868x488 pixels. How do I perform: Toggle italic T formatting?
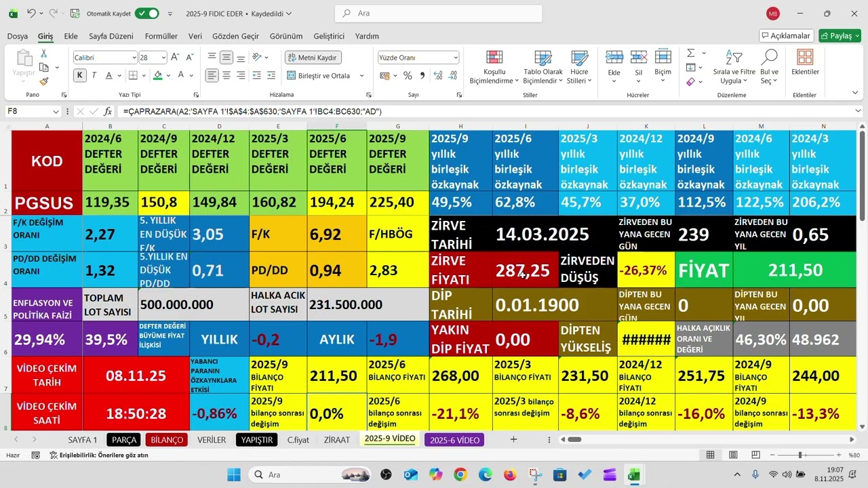pyautogui.click(x=94, y=75)
